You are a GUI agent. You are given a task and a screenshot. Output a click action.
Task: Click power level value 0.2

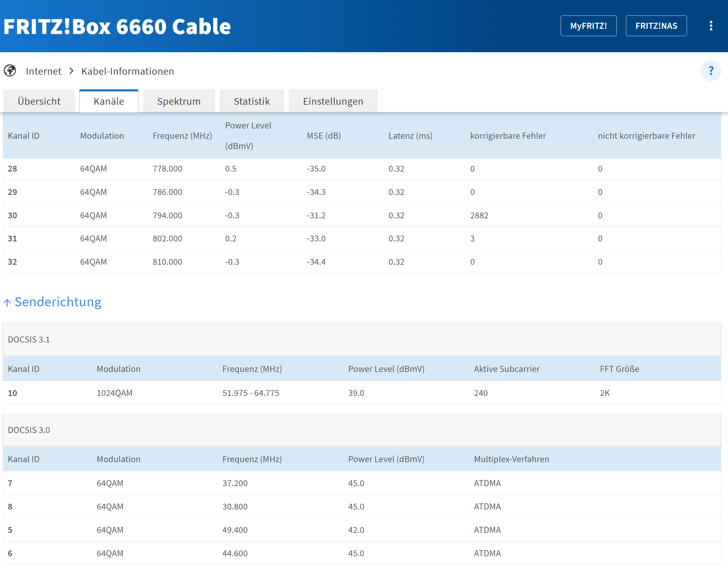pyautogui.click(x=231, y=238)
